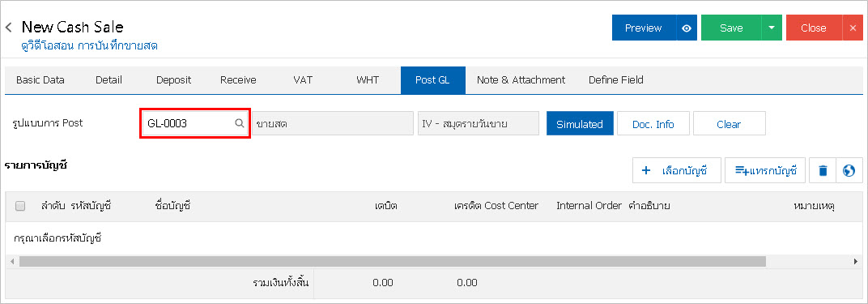Click the back arrow beside New Cash Sale

click(8, 27)
